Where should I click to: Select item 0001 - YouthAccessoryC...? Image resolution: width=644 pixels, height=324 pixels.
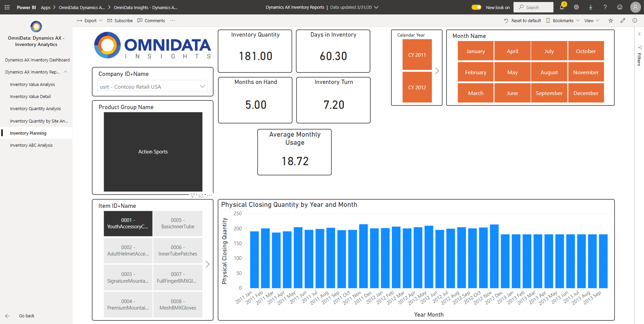click(x=128, y=223)
